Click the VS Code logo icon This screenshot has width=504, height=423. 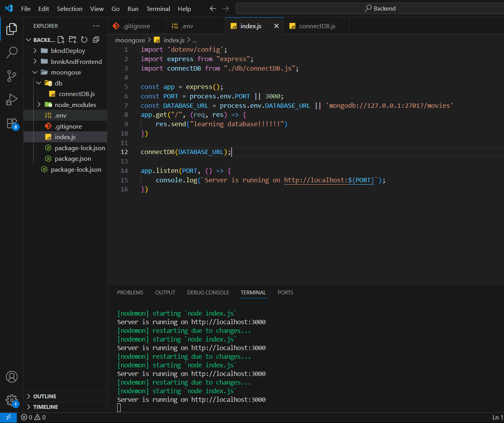9,8
